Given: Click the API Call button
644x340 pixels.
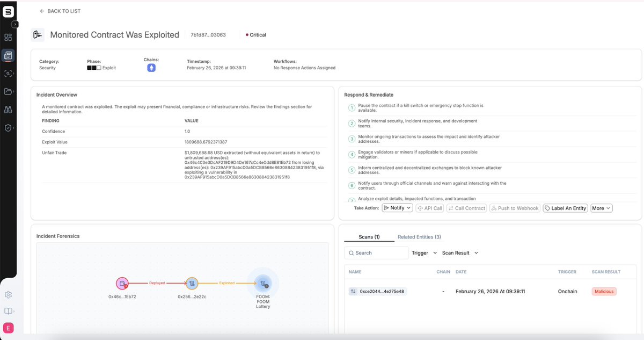Looking at the screenshot, I should click(430, 208).
